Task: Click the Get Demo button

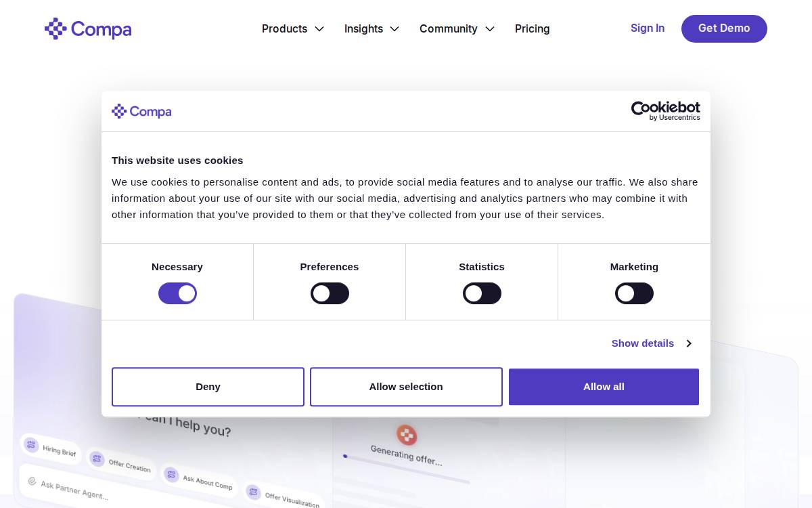Action: (x=724, y=28)
